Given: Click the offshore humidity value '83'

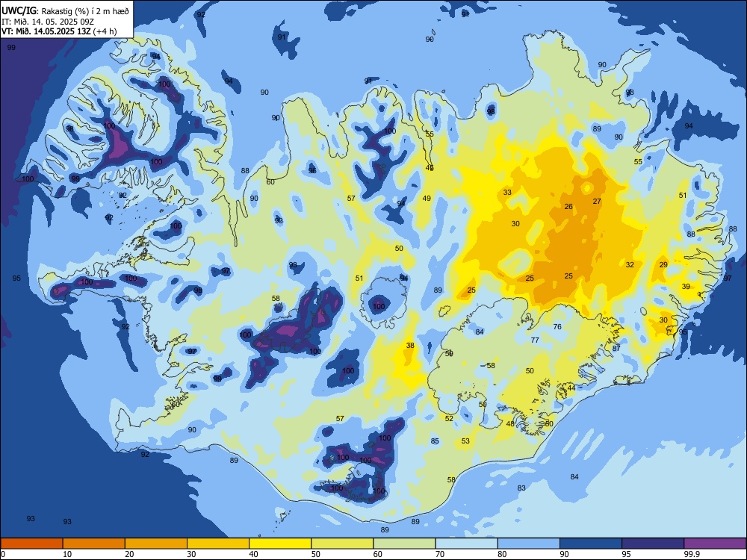Looking at the screenshot, I should coord(521,488).
